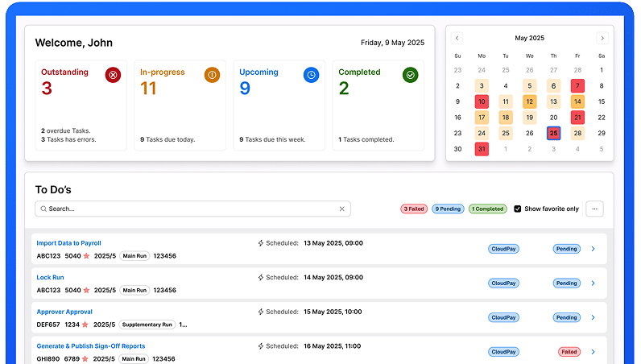Toggle favorite star on Approver Approval row
This screenshot has width=641, height=364.
pos(85,325)
